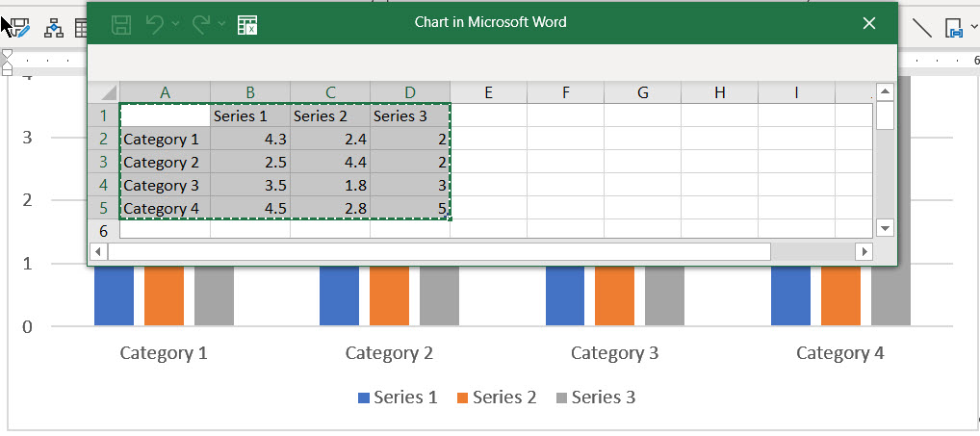Open the dropdown arrow beside the text box icon
Image resolution: width=980 pixels, height=436 pixels.
974,27
